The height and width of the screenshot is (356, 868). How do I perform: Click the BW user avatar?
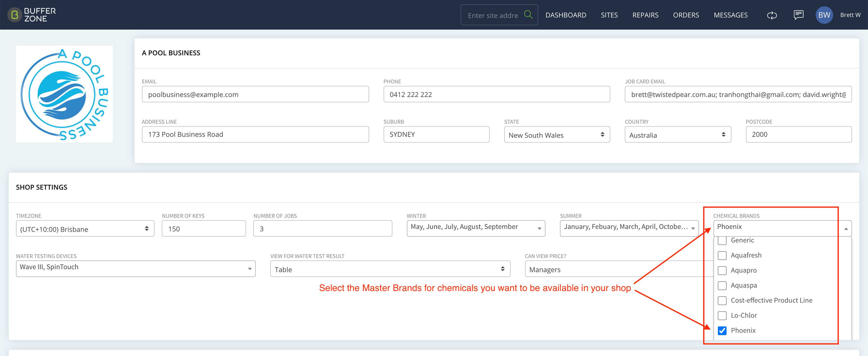coord(824,15)
